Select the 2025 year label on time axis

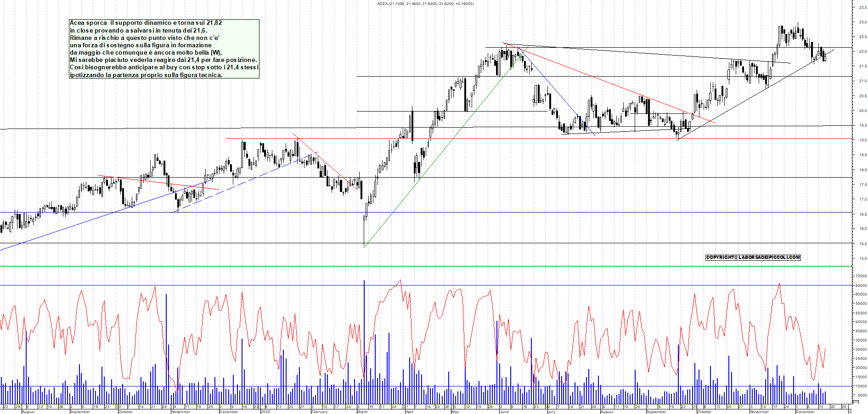point(265,412)
